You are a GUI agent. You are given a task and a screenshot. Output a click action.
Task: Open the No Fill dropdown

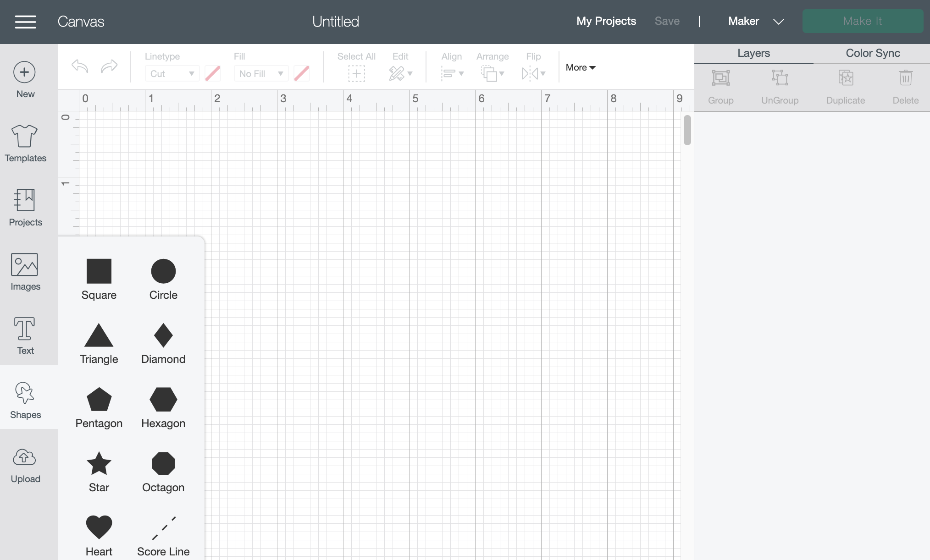(260, 73)
